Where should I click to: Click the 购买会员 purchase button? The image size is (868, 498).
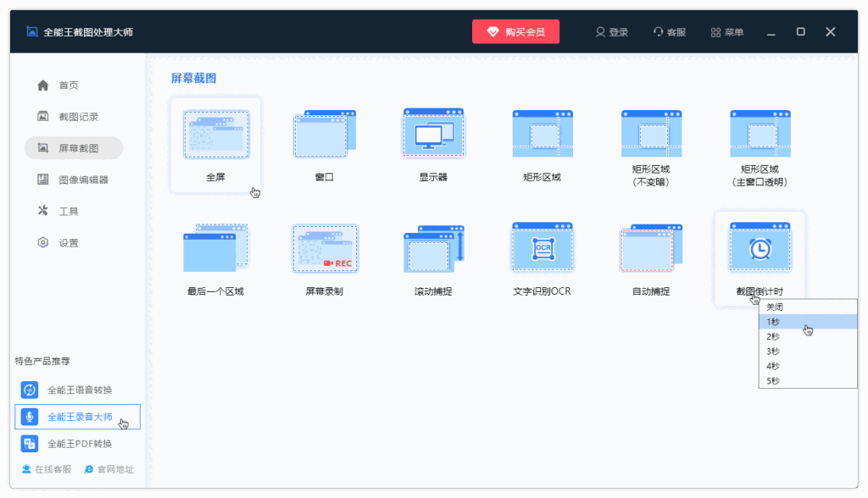click(515, 31)
